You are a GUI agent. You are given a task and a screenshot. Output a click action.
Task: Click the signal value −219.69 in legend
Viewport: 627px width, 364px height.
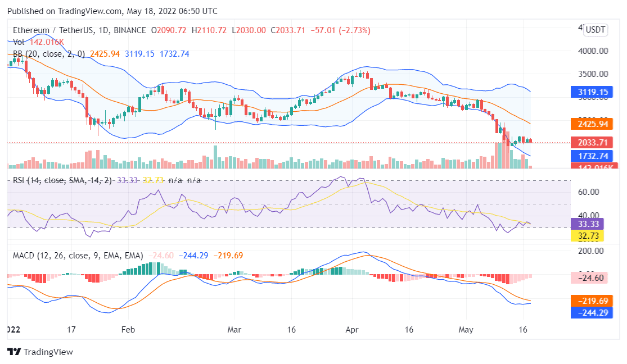coord(228,256)
